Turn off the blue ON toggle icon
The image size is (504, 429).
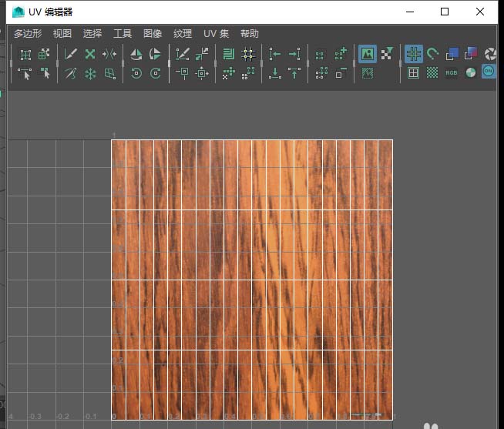pyautogui.click(x=489, y=72)
